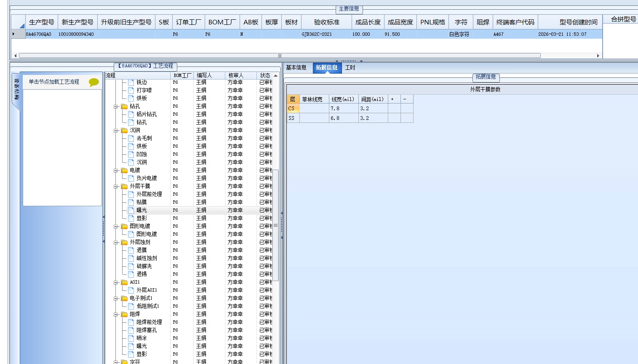This screenshot has height=364, width=638.
Task: Collapse the 沉铜 folder node
Action: coord(116,130)
